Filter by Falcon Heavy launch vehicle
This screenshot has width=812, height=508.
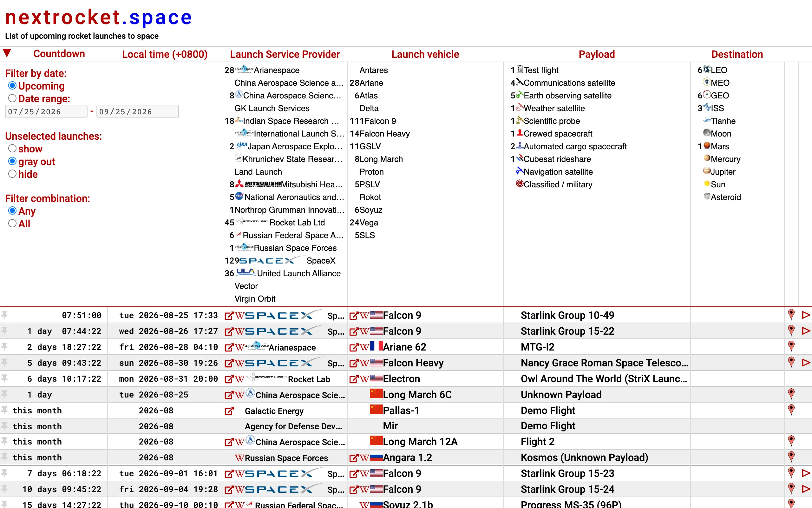(384, 134)
